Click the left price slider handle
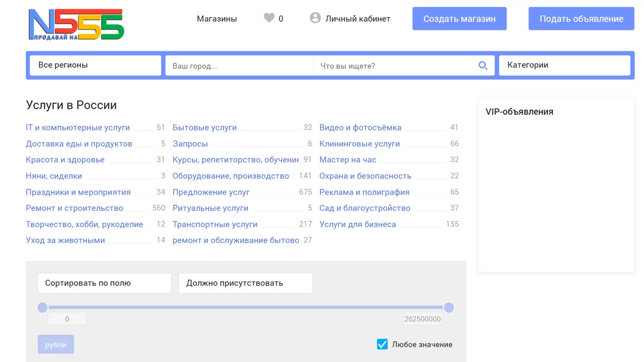Image resolution: width=644 pixels, height=362 pixels. tap(43, 308)
